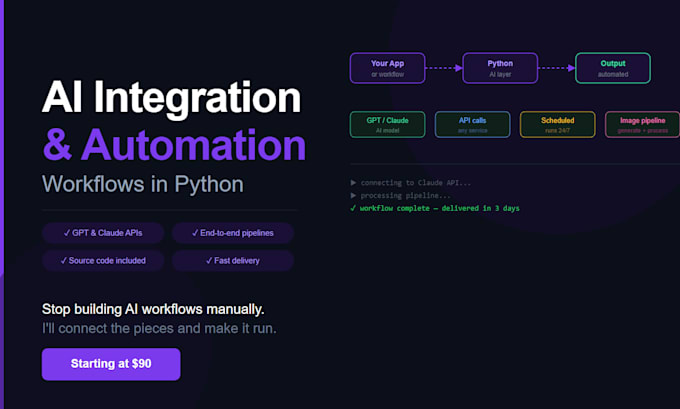Screen dimensions: 680x409
Task: Select the 'API calls' card
Action: point(472,124)
